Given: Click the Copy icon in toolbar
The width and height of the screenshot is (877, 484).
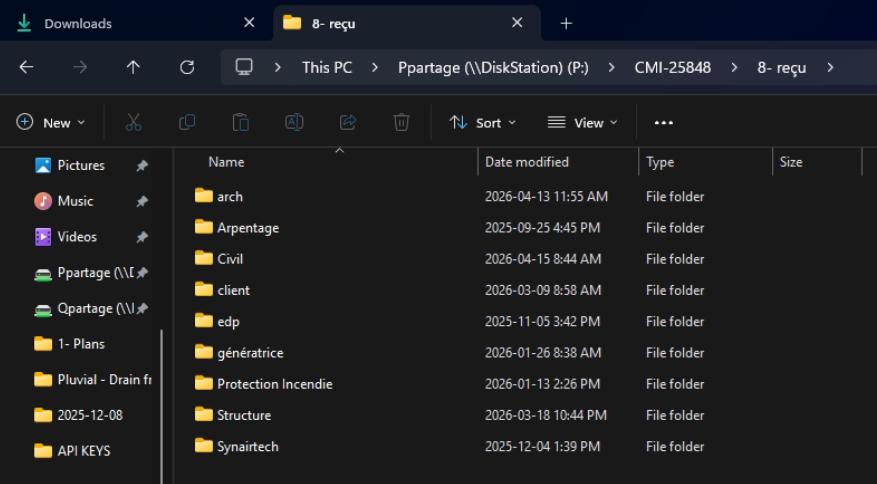Looking at the screenshot, I should coord(187,122).
